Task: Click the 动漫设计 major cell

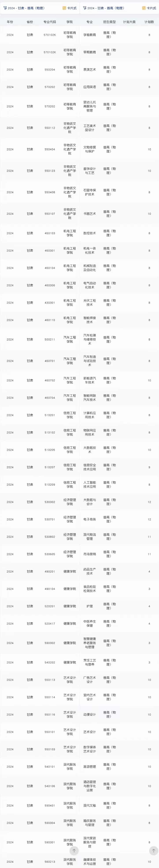Action: pyautogui.click(x=90, y=714)
